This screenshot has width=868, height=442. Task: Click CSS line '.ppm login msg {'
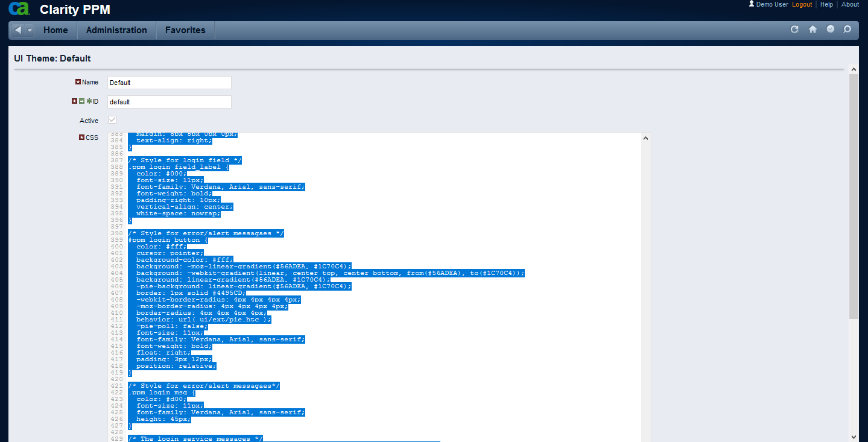click(x=162, y=393)
